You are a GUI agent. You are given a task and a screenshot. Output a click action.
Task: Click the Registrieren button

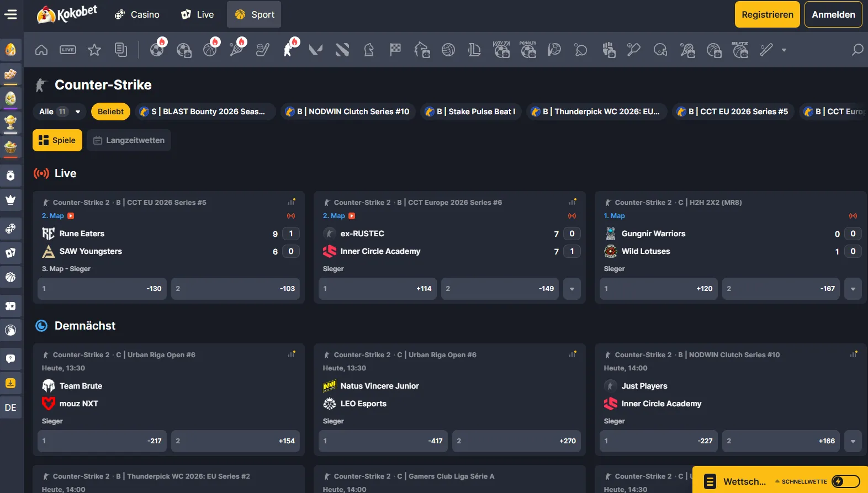768,14
